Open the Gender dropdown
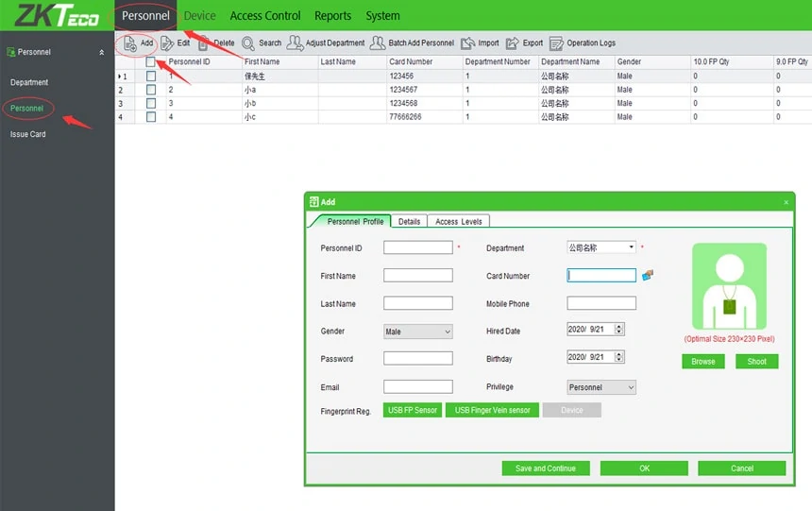The image size is (812, 511). (418, 332)
